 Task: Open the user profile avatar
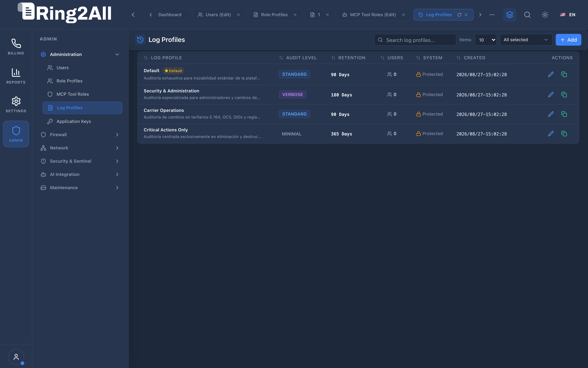pyautogui.click(x=16, y=357)
